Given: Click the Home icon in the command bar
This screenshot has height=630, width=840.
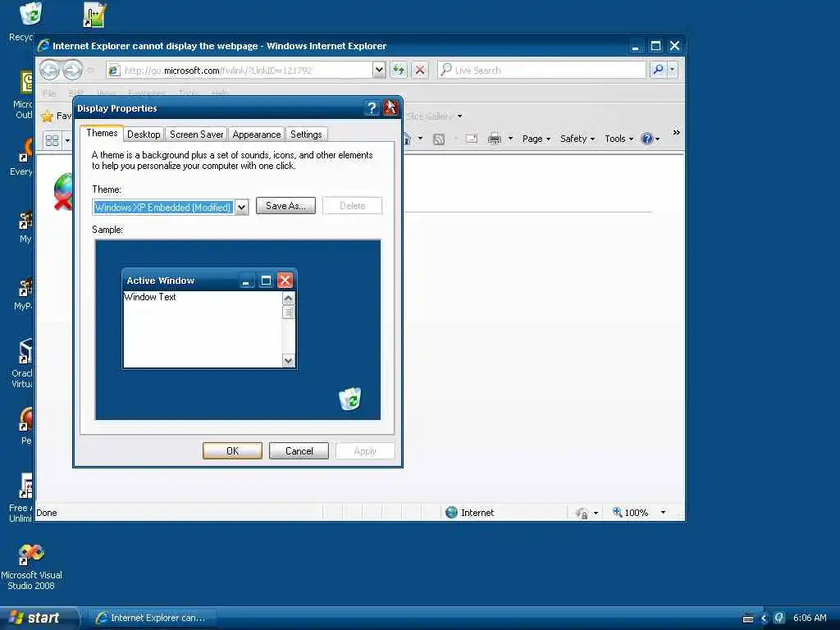Looking at the screenshot, I should pos(407,139).
